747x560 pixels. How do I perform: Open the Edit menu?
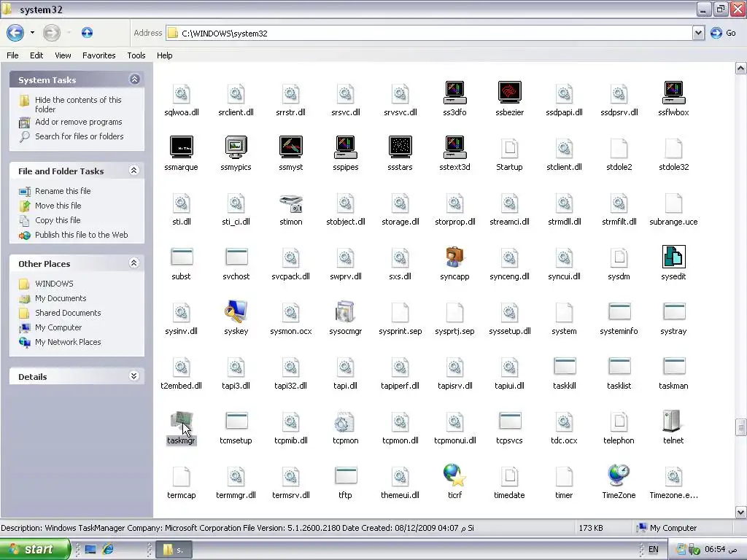[36, 55]
